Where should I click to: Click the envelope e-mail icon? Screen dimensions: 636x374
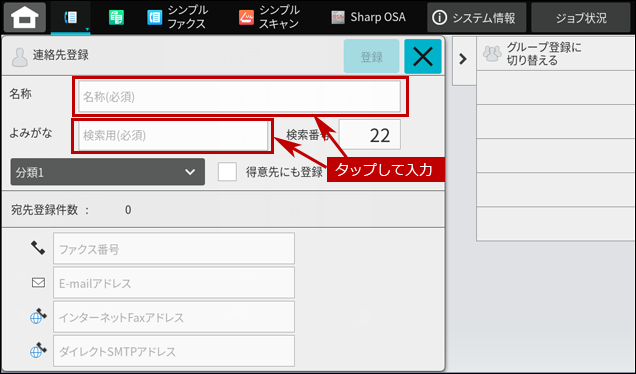(39, 282)
